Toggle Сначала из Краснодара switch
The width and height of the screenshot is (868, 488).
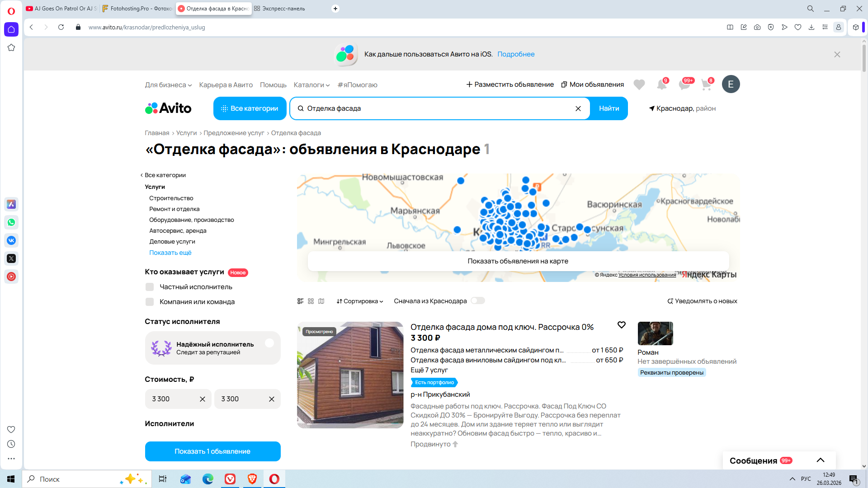477,301
